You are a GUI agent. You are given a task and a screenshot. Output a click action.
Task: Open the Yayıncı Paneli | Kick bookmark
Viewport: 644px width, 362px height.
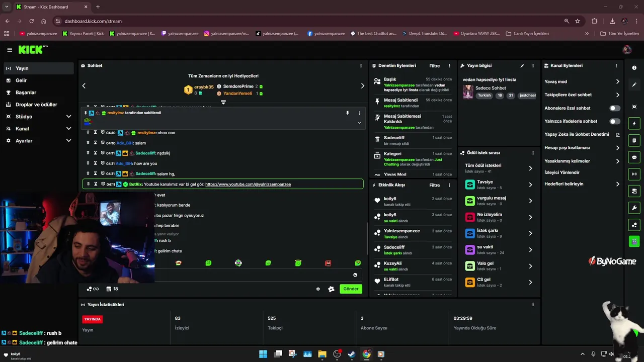[83, 34]
